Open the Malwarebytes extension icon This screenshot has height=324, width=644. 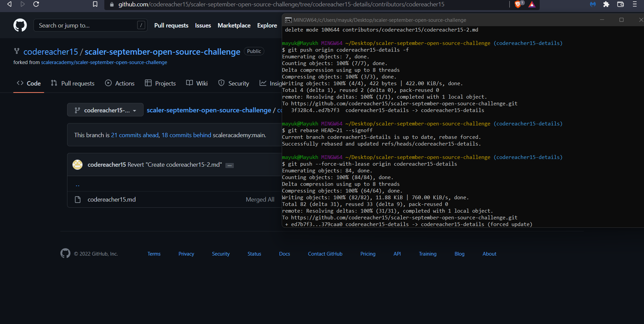(x=593, y=4)
